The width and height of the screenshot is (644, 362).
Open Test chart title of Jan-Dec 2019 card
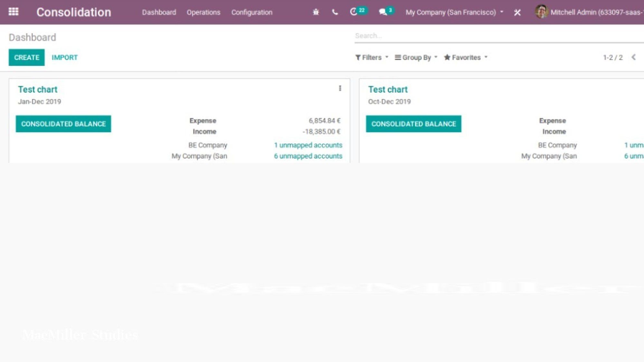(37, 89)
